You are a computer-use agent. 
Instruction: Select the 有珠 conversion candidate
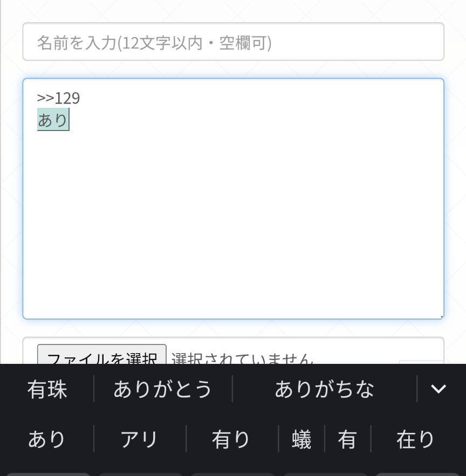point(47,389)
